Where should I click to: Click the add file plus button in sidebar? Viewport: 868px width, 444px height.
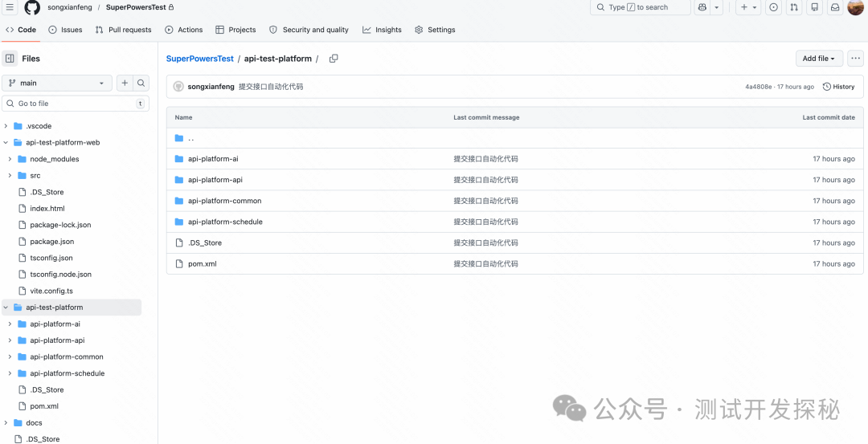(125, 83)
